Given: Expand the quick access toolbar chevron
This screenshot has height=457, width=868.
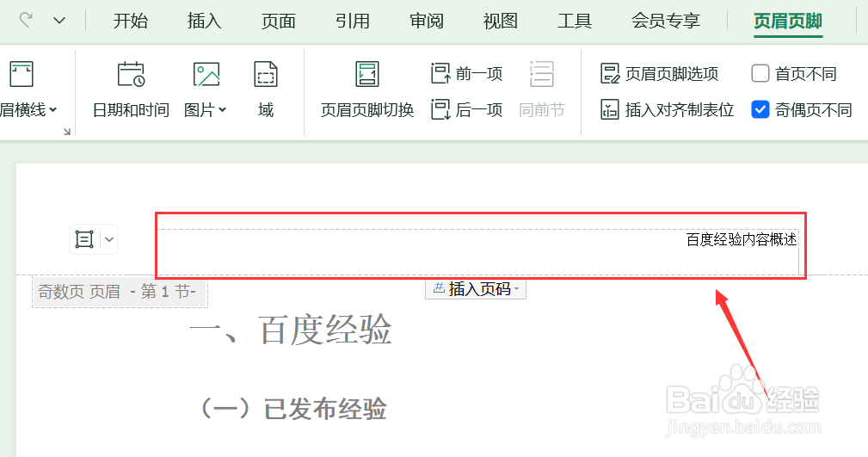Looking at the screenshot, I should click(59, 21).
